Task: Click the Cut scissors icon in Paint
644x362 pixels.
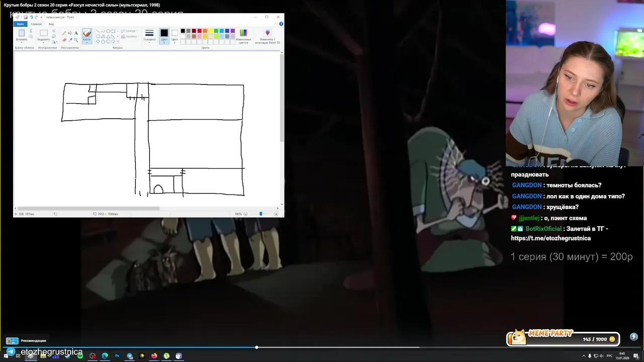Action: point(31,31)
